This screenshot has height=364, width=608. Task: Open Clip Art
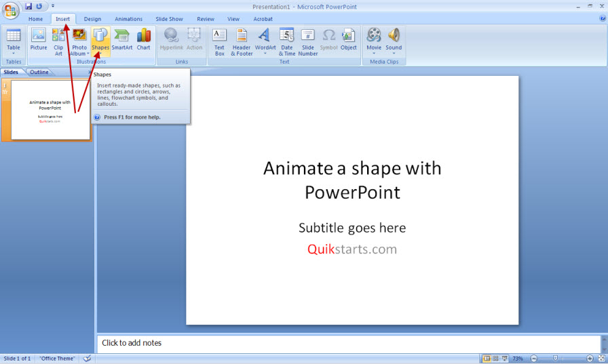pos(58,42)
